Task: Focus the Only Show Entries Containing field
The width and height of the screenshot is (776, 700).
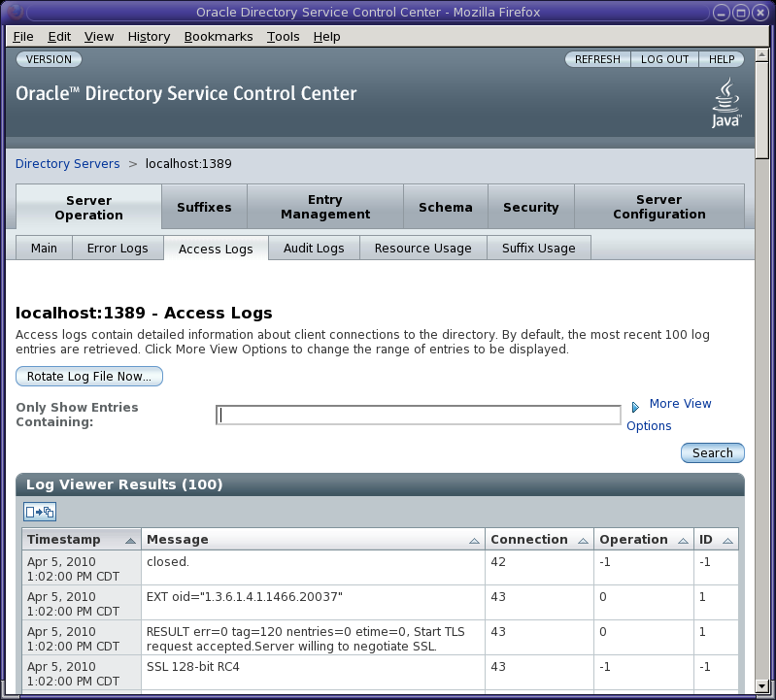Action: (x=419, y=415)
